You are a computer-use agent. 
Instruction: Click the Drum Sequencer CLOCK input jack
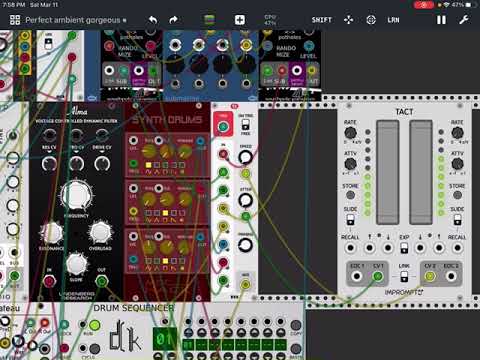[64, 324]
